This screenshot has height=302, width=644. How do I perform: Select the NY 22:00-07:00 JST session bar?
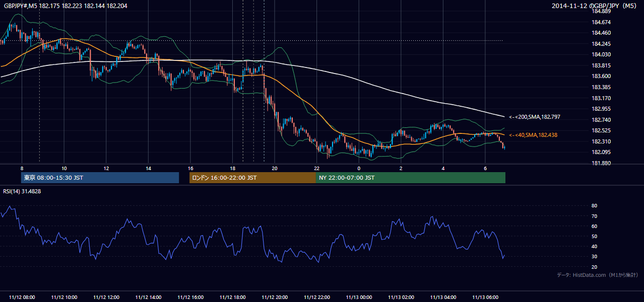411,178
